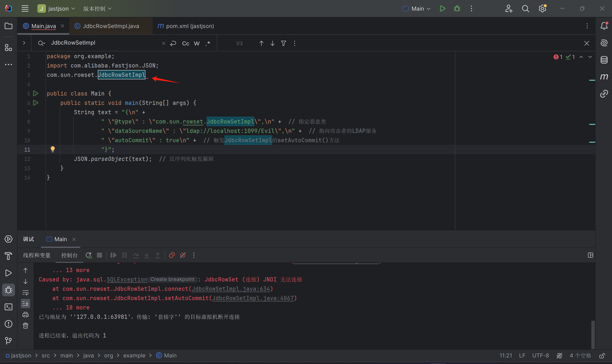The height and width of the screenshot is (364, 612).
Task: Click the rerun debug icon in the console toolbar
Action: pos(89,255)
